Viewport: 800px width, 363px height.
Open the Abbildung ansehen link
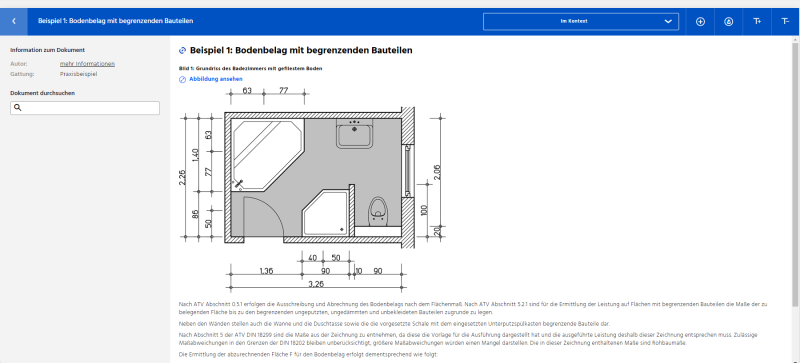click(x=216, y=79)
